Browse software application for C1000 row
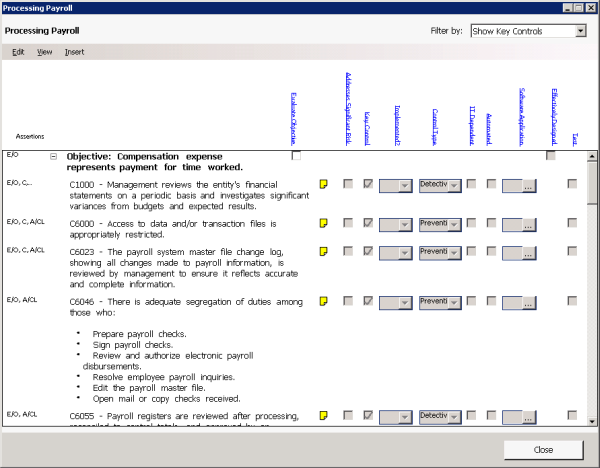Image resolution: width=600 pixels, height=468 pixels. (528, 185)
